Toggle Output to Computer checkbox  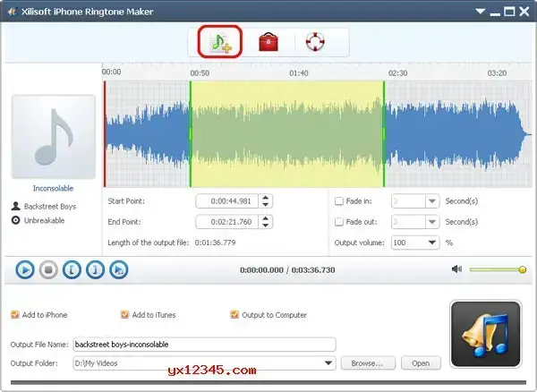[x=234, y=314]
